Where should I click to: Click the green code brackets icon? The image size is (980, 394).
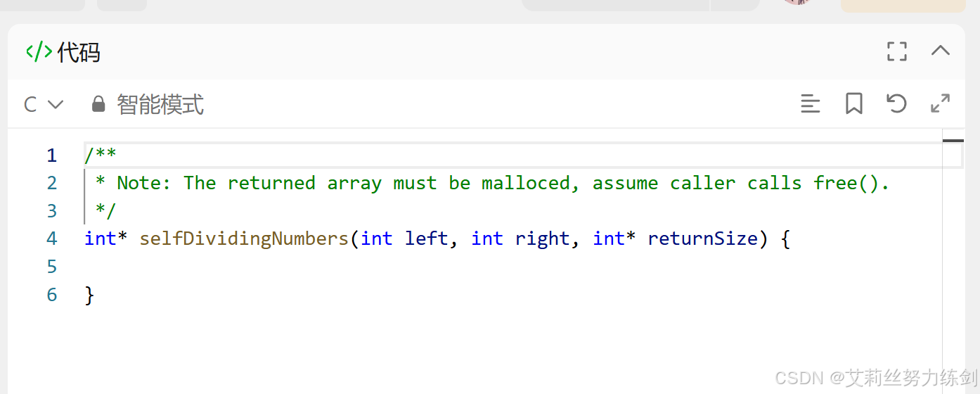point(39,51)
